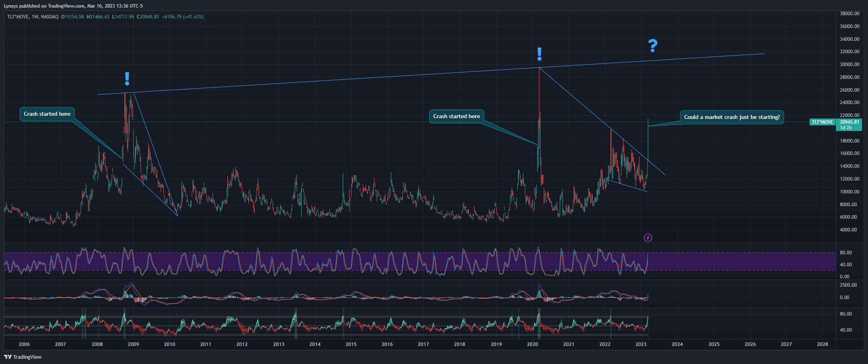Click the 2021 year label on time axis
This screenshot has width=868, height=364.
click(569, 344)
